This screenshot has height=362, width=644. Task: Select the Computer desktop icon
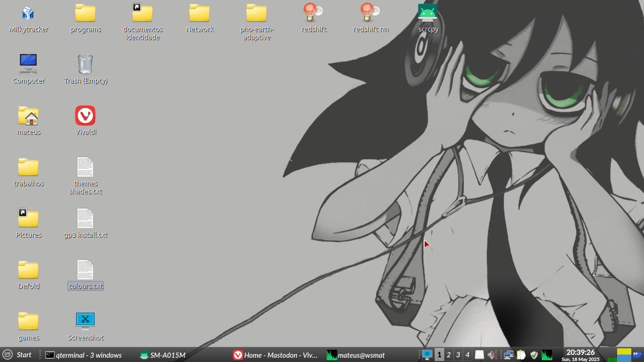28,64
